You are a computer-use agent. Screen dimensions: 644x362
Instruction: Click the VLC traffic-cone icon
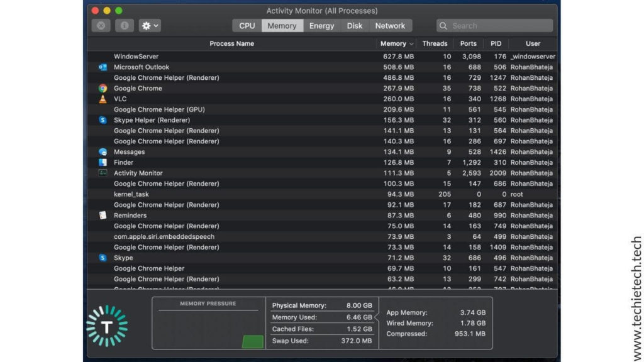pos(102,99)
